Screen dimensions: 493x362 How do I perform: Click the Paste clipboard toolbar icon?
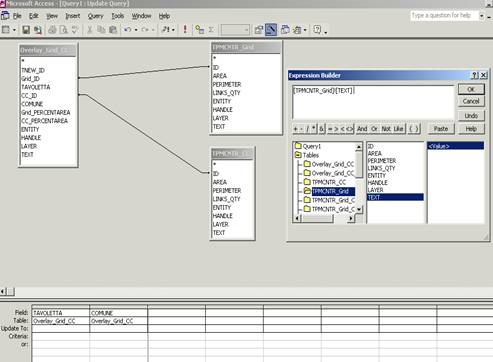pos(113,30)
